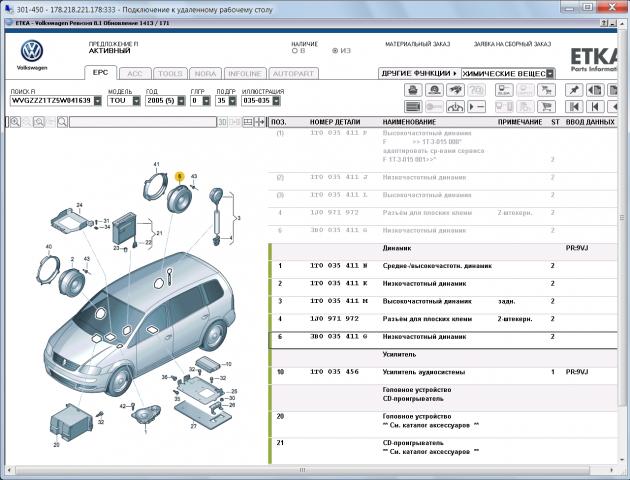Viewport: 630px width, 480px height.
Task: Switch to the NORA tab
Action: pyautogui.click(x=205, y=74)
